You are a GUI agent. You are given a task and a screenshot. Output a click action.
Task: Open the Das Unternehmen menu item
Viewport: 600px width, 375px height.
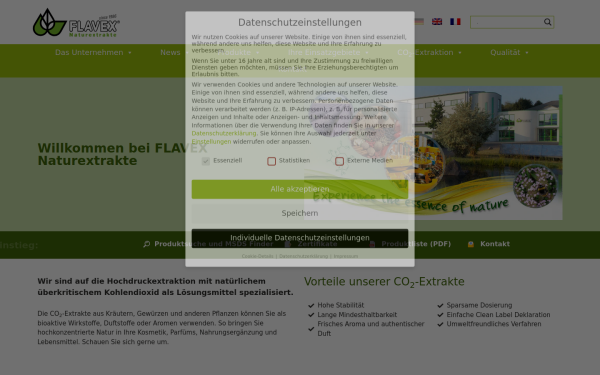point(89,52)
